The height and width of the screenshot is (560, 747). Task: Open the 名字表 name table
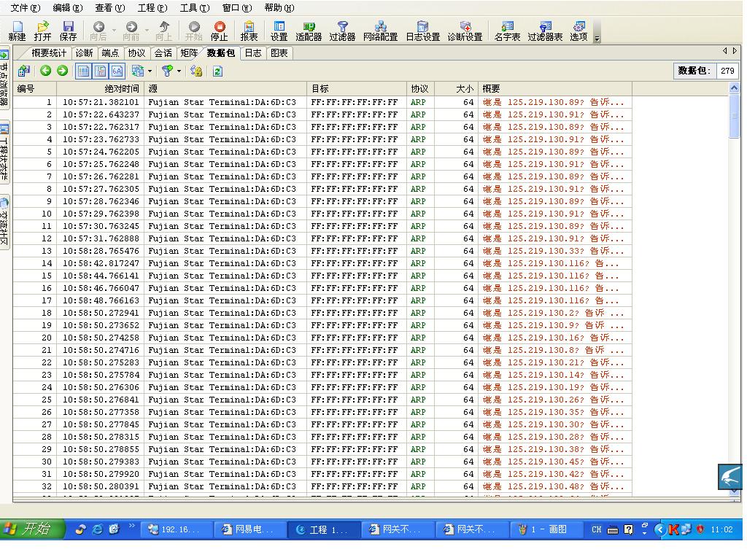pyautogui.click(x=507, y=31)
